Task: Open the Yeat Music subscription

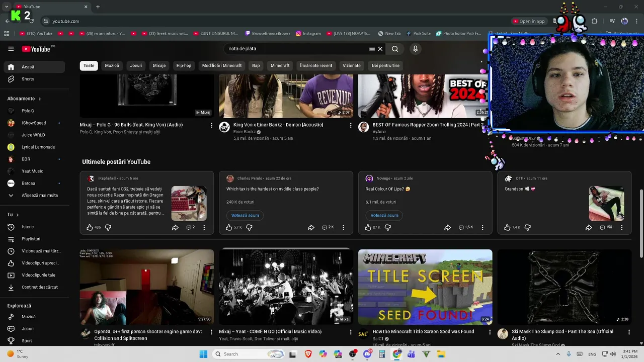Action: [34, 171]
